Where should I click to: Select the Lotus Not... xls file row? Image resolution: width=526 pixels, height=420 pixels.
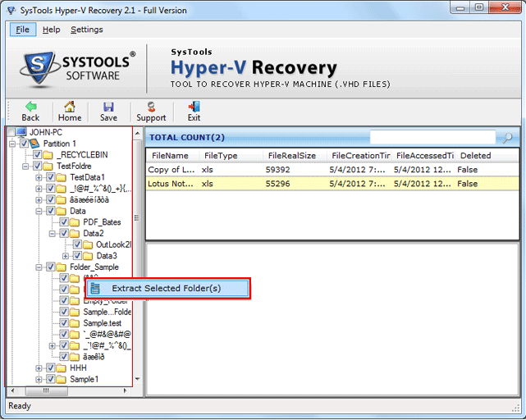(x=328, y=184)
